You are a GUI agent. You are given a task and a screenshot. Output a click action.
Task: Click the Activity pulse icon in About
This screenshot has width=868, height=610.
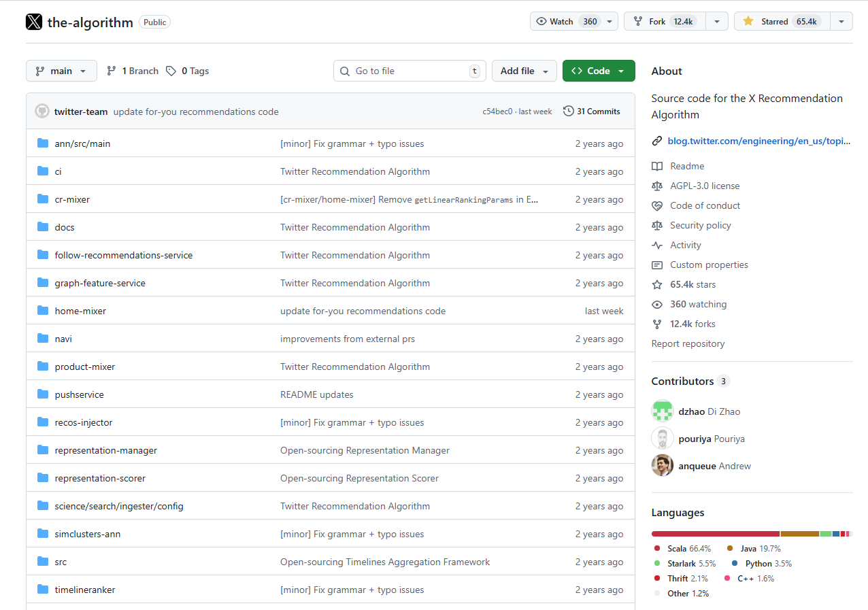coord(657,245)
